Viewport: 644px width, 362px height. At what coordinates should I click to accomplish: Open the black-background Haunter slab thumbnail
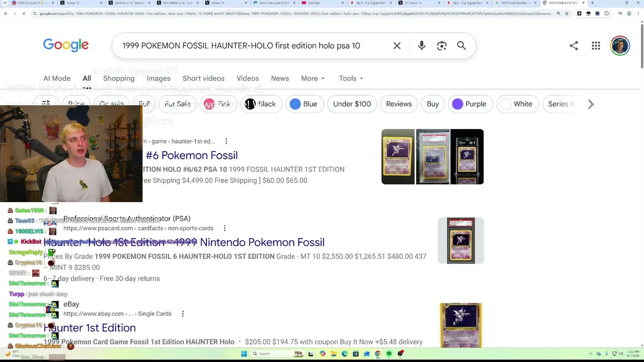pyautogui.click(x=467, y=157)
